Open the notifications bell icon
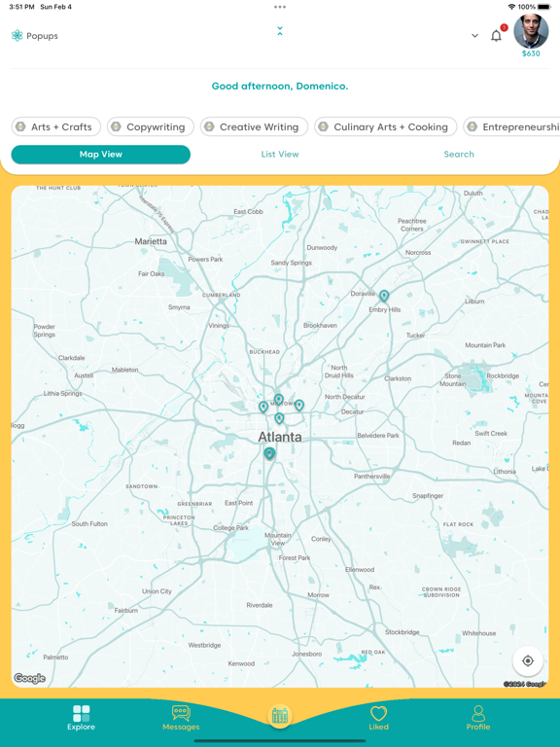The height and width of the screenshot is (747, 560). click(496, 36)
